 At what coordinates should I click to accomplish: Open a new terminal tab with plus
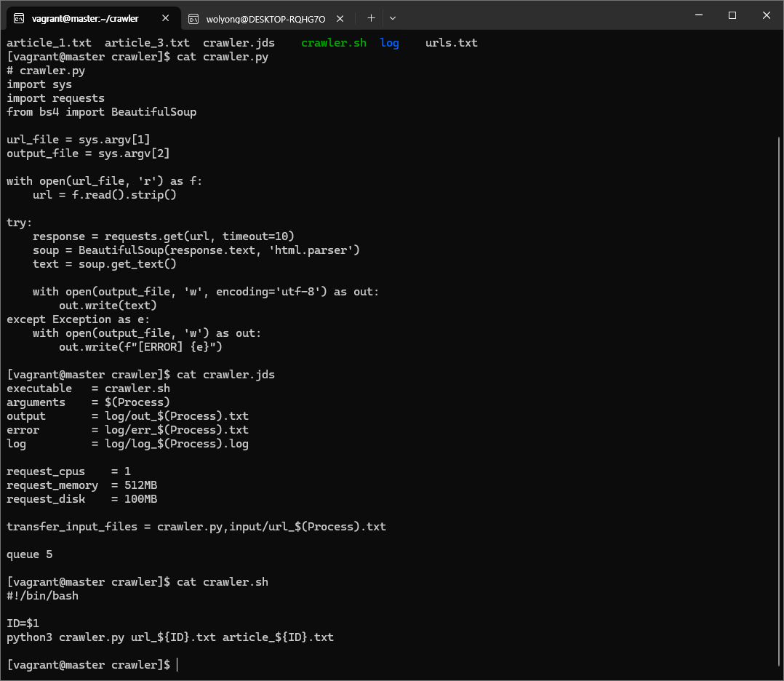pyautogui.click(x=371, y=18)
